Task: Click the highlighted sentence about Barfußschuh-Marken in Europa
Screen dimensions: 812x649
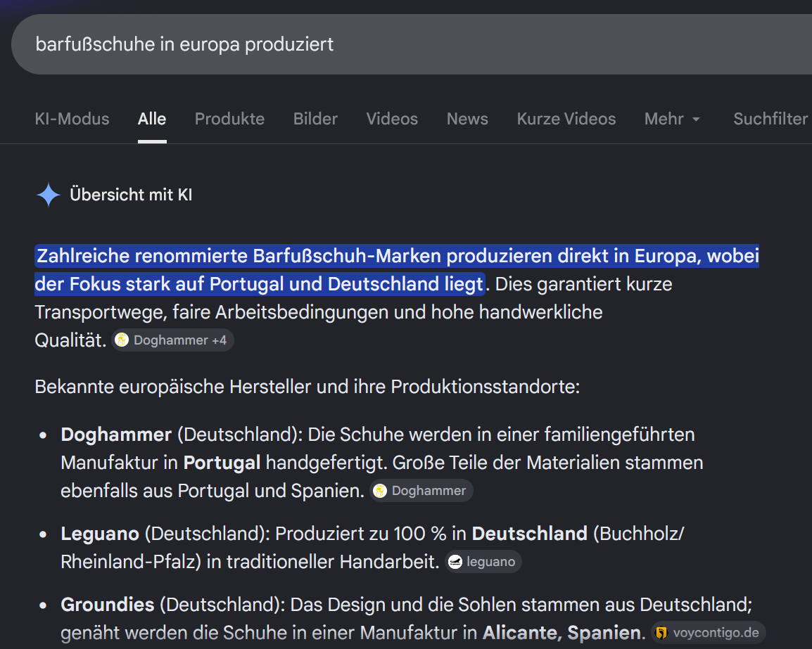Action: tap(397, 269)
